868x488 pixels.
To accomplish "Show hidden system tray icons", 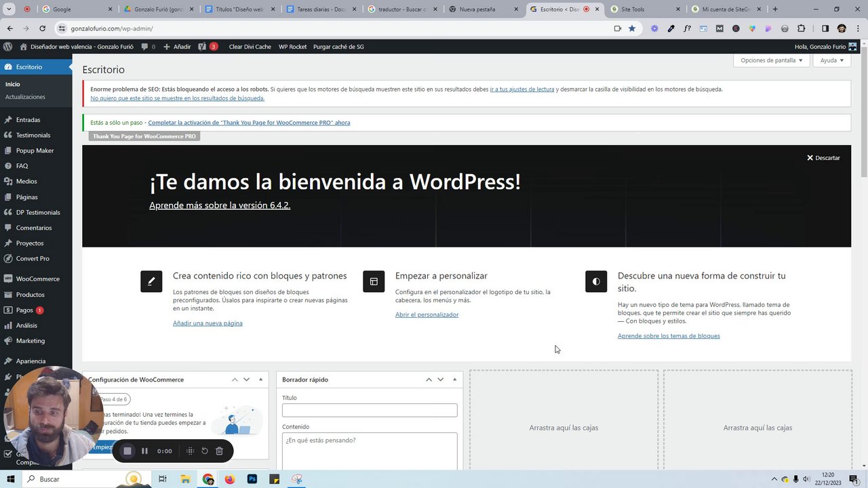I will [x=774, y=479].
